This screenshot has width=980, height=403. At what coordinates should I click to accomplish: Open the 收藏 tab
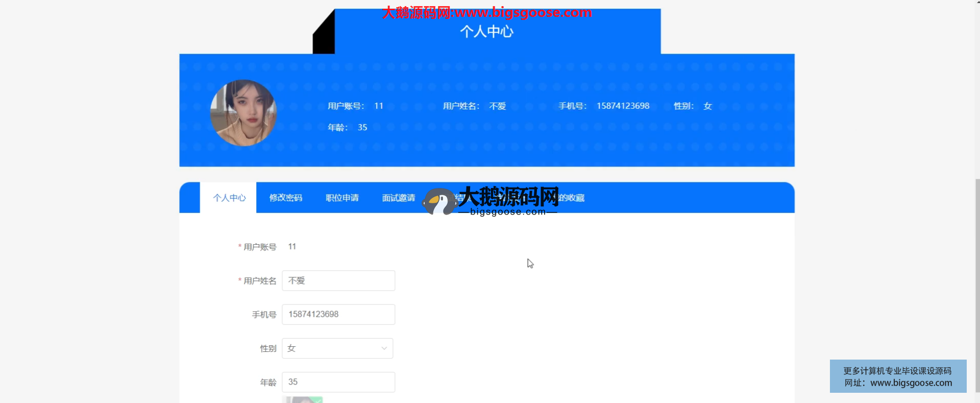pos(573,198)
